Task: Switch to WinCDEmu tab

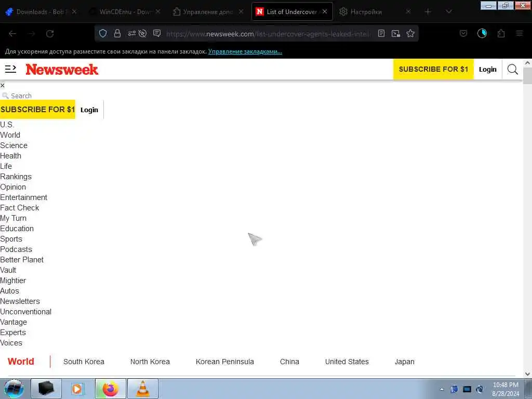Action: 125,12
